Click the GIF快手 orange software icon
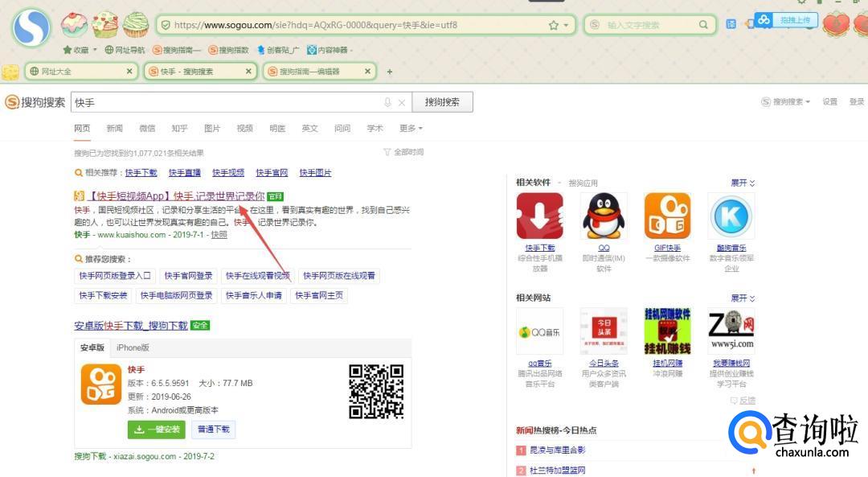Screen dimensions: 868x477 [668, 216]
